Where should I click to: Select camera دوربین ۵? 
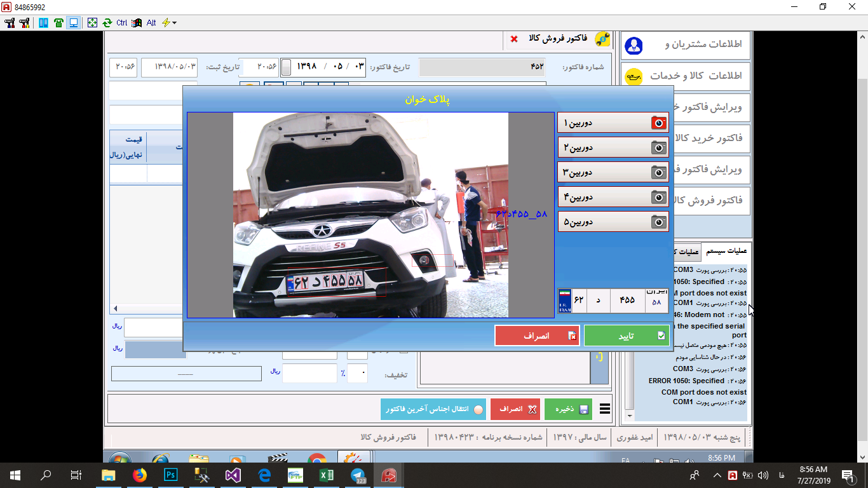coord(613,222)
